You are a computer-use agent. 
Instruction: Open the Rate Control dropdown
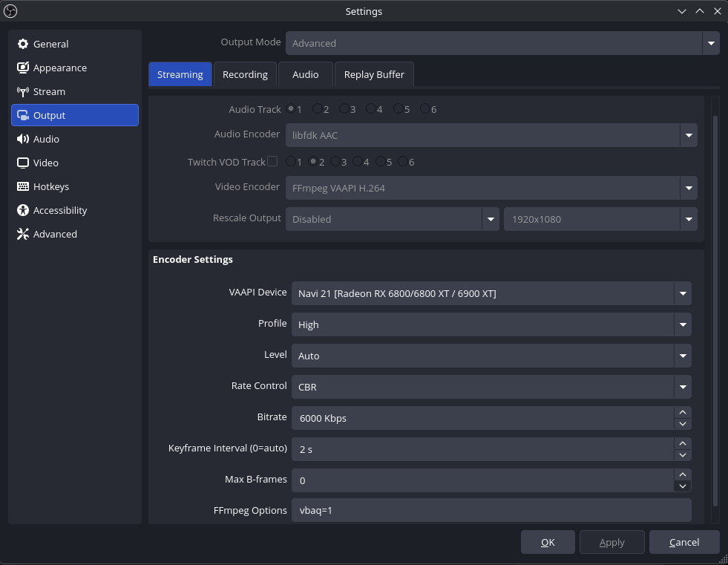pos(491,387)
